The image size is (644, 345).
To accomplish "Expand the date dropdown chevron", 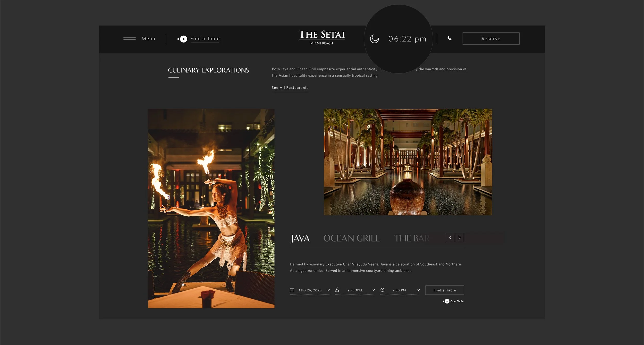I will 328,290.
